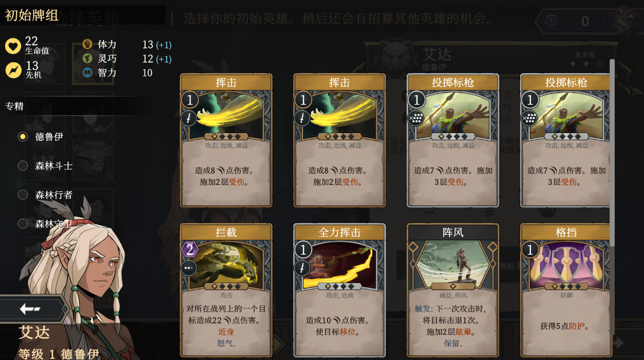644x360 pixels.
Task: Click the heart health icon
Action: pos(13,46)
